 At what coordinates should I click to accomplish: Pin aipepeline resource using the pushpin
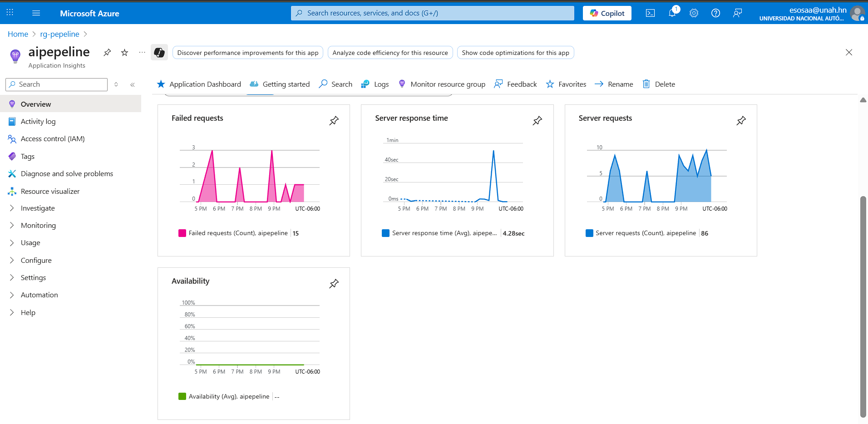click(x=107, y=53)
